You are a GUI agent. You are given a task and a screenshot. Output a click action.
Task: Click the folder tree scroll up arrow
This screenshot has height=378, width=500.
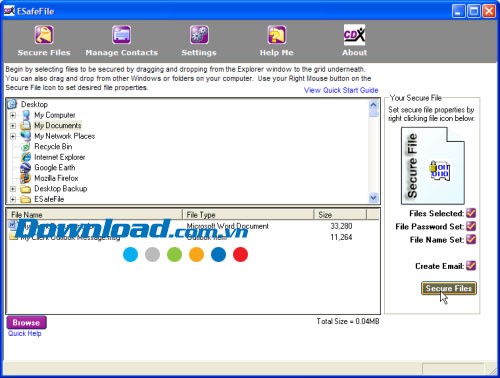point(373,105)
